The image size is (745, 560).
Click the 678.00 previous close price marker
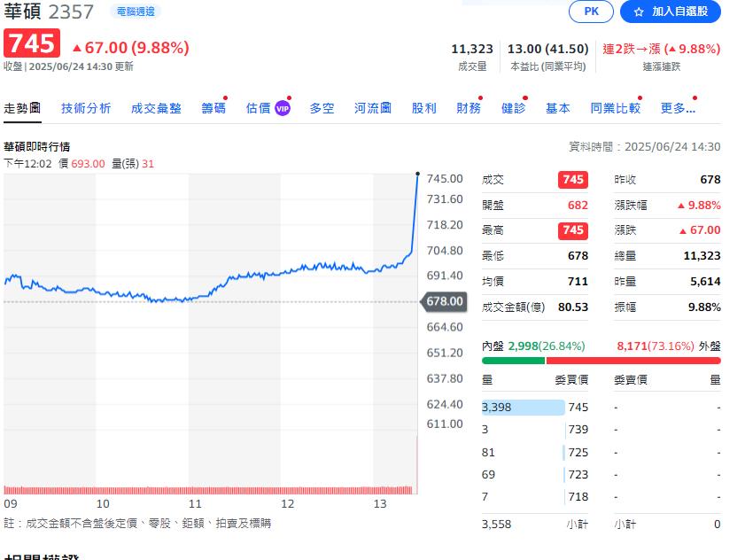[x=444, y=301]
